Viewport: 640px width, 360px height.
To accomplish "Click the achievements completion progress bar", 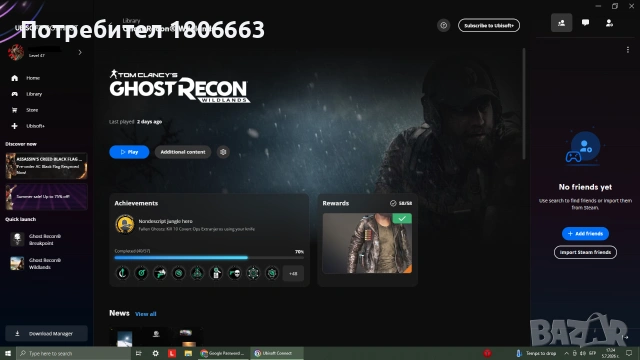I will [x=209, y=258].
